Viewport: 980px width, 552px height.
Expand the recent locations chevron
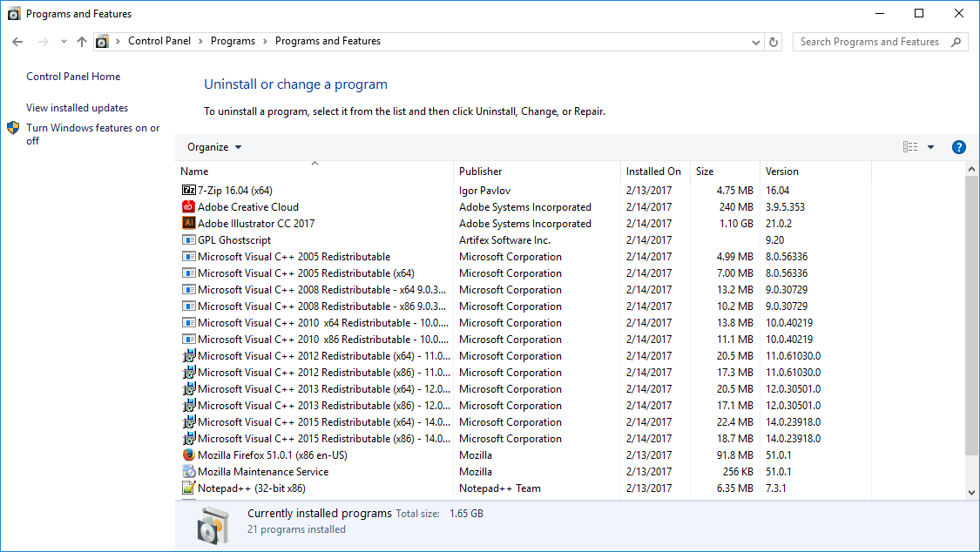click(64, 42)
